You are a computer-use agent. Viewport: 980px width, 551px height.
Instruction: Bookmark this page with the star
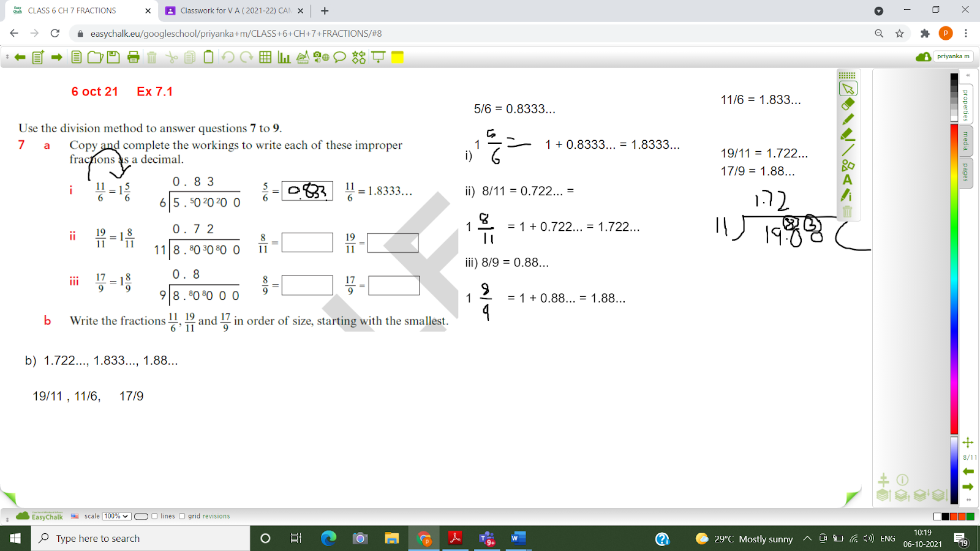(900, 33)
